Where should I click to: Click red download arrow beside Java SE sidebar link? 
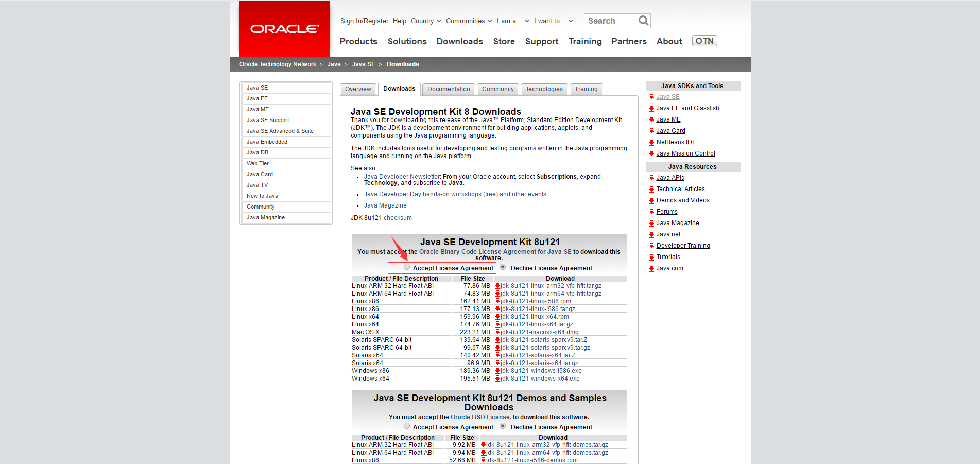point(652,97)
